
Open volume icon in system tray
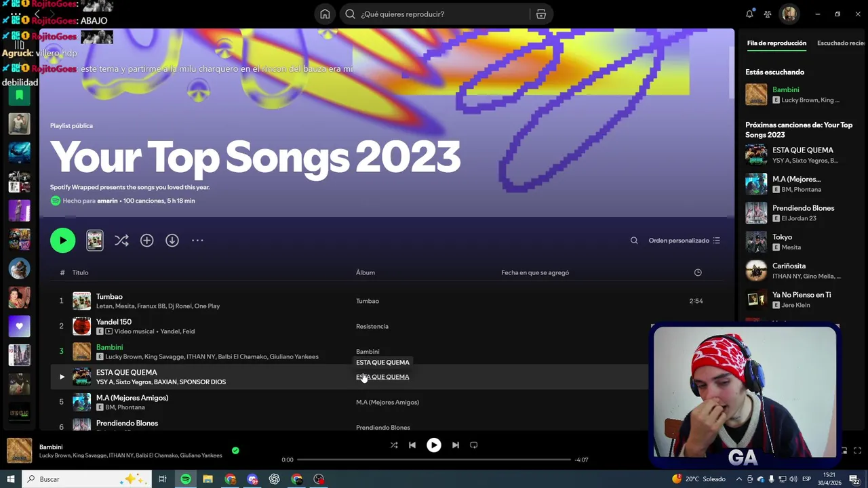(x=793, y=479)
